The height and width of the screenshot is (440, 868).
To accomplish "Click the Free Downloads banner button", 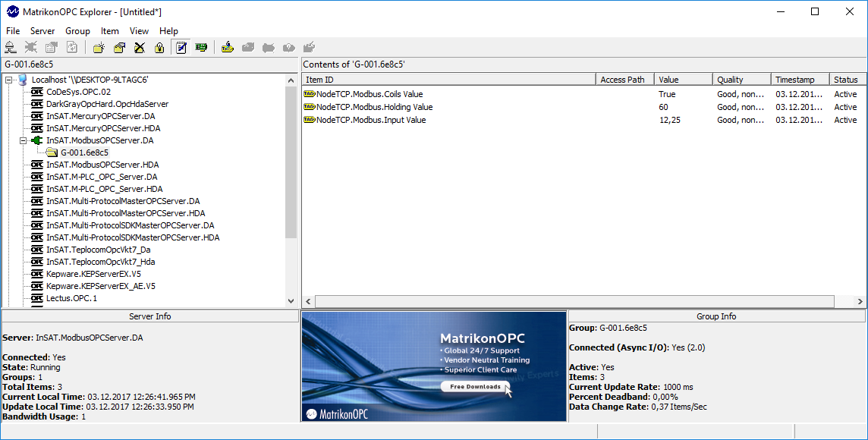I will [x=475, y=387].
